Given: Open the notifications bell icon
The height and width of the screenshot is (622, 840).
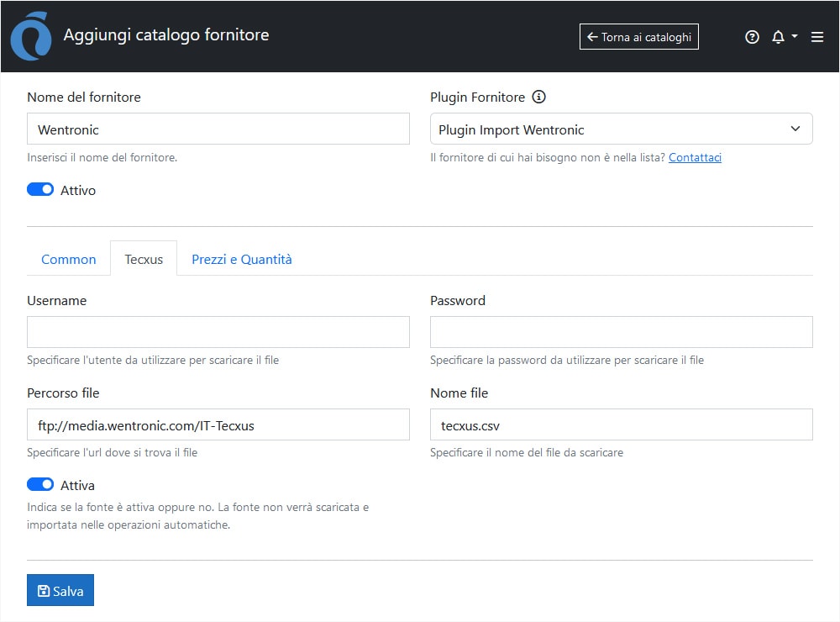Looking at the screenshot, I should (778, 37).
